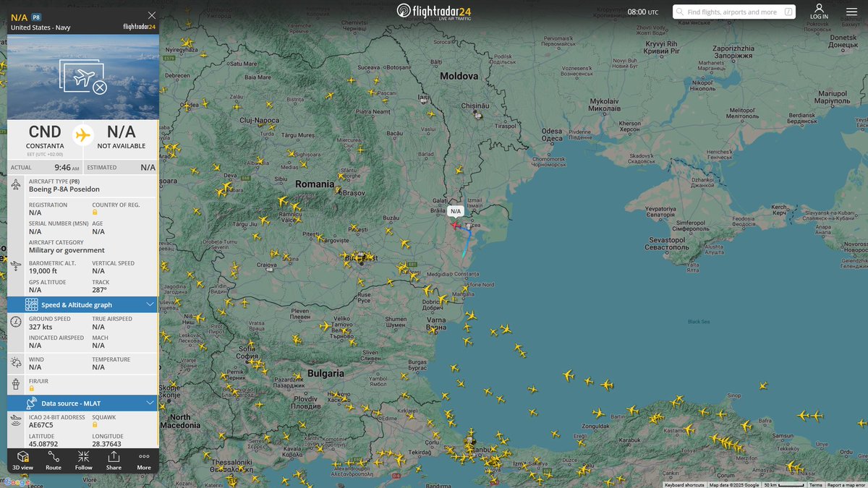Collapse the Speed & Altitude graph section
The width and height of the screenshot is (868, 488).
pos(150,304)
